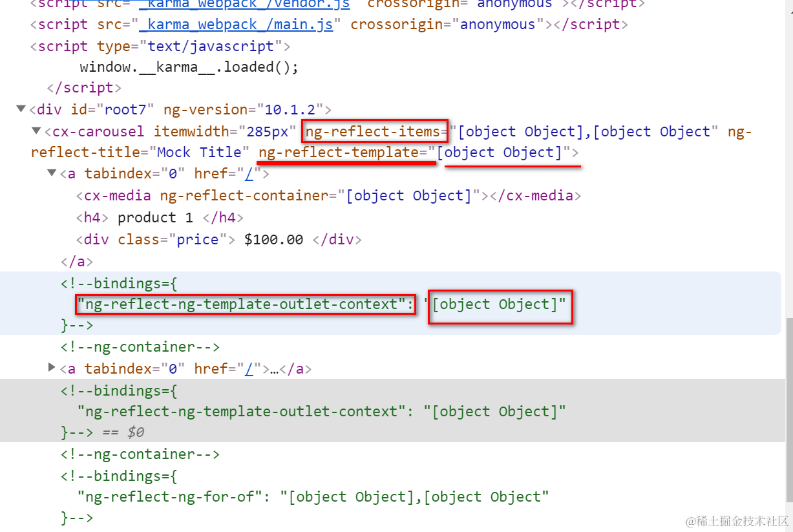Select the cx-media ng-reflect-container element
The width and height of the screenshot is (793, 532).
[x=328, y=195]
